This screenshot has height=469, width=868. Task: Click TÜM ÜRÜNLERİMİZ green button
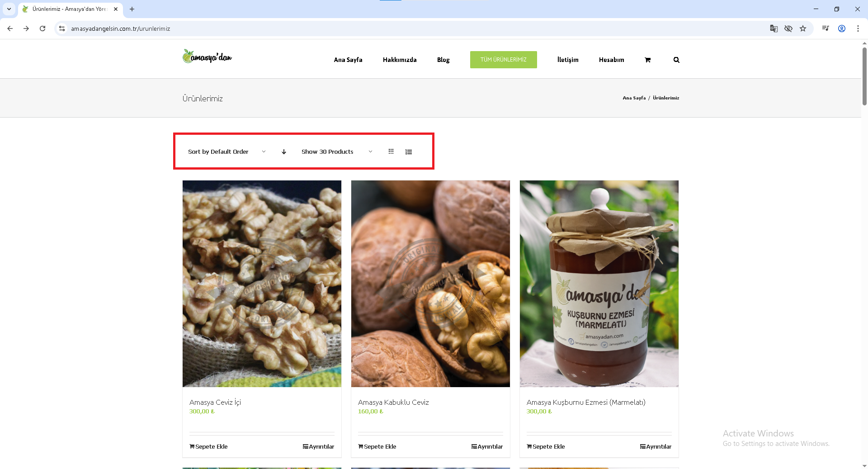tap(504, 60)
